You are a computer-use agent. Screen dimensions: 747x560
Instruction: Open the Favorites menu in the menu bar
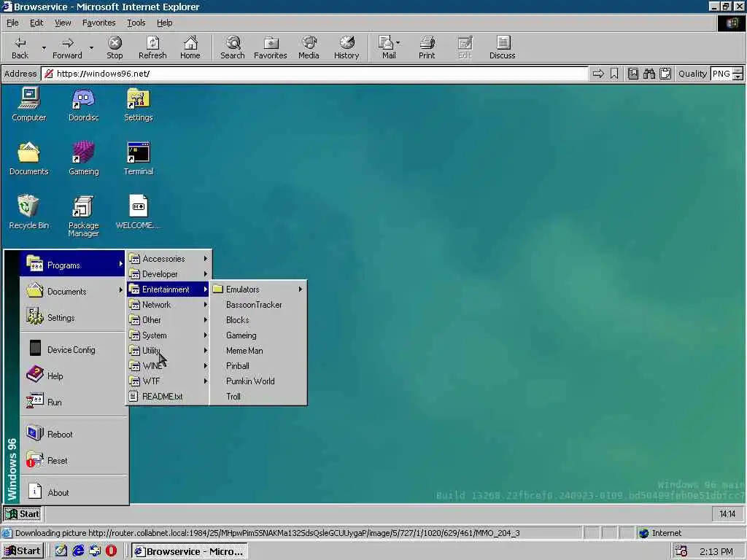pos(98,23)
